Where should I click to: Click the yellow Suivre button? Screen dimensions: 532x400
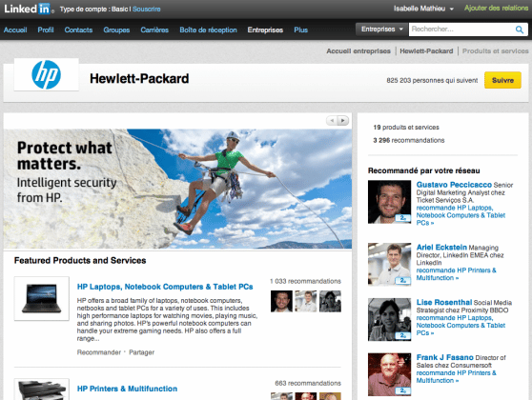point(502,80)
